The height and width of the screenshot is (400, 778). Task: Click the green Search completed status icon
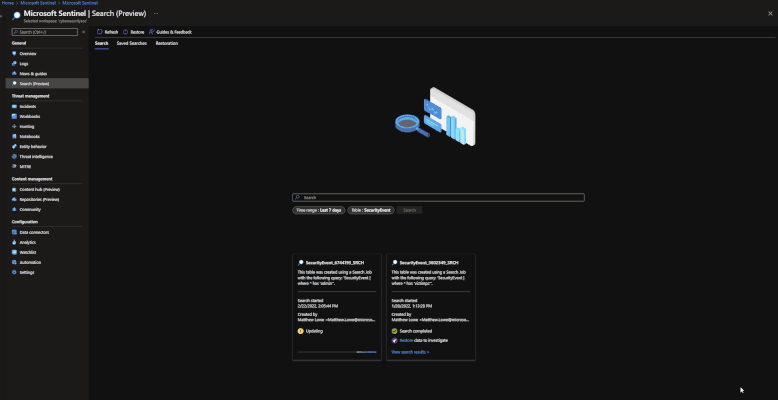point(394,331)
